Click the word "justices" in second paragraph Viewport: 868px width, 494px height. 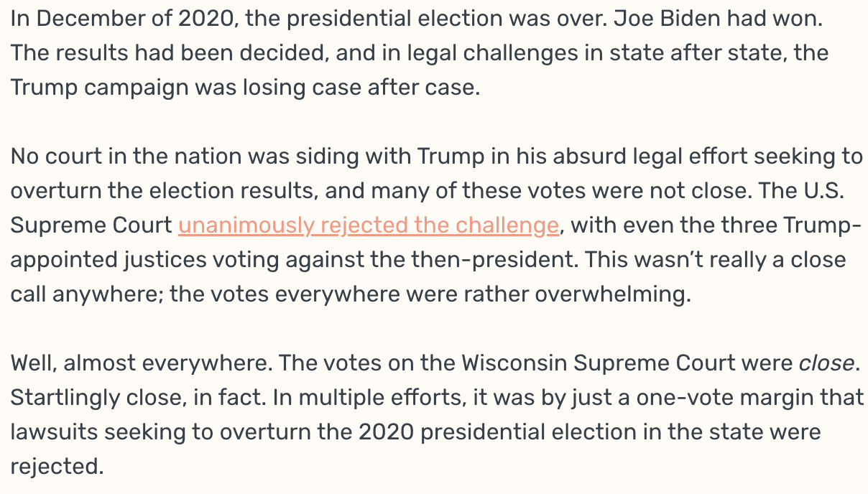point(186,261)
